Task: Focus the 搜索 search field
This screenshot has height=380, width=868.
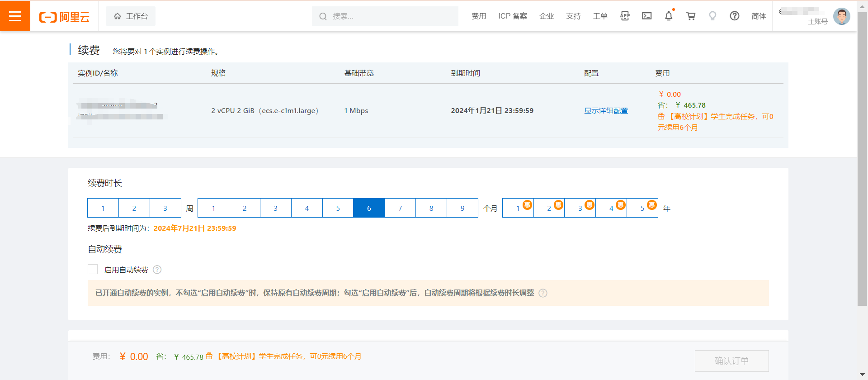Action: (x=385, y=16)
